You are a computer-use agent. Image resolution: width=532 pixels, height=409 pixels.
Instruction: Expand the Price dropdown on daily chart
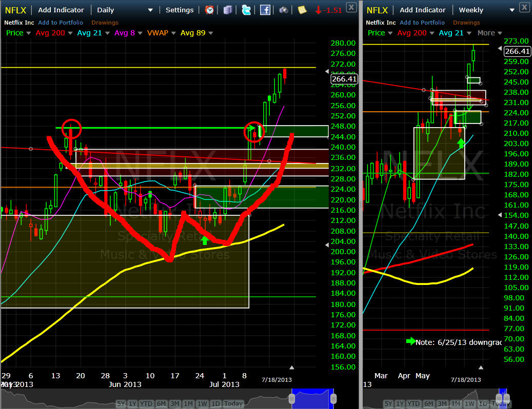click(29, 33)
